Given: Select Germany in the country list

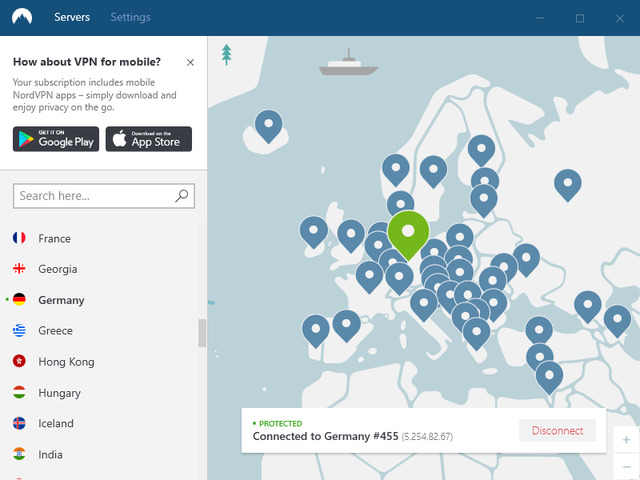Looking at the screenshot, I should click(61, 300).
